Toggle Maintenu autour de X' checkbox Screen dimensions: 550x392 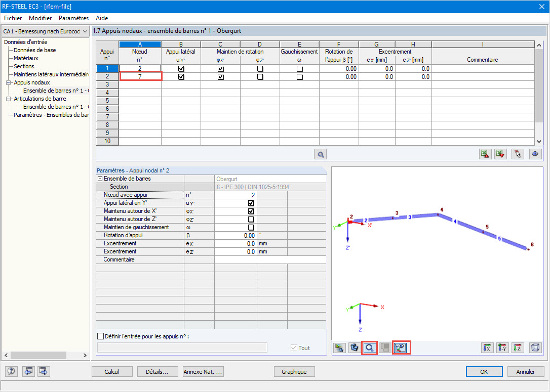pos(251,211)
